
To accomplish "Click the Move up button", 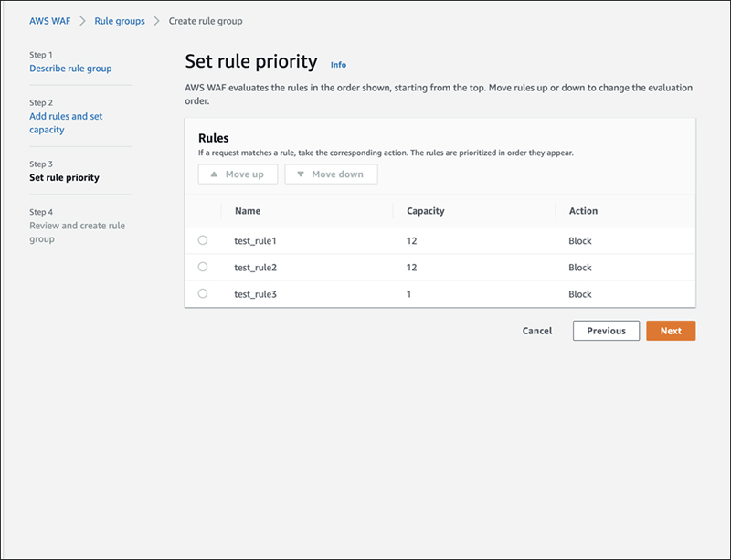I will (x=238, y=174).
